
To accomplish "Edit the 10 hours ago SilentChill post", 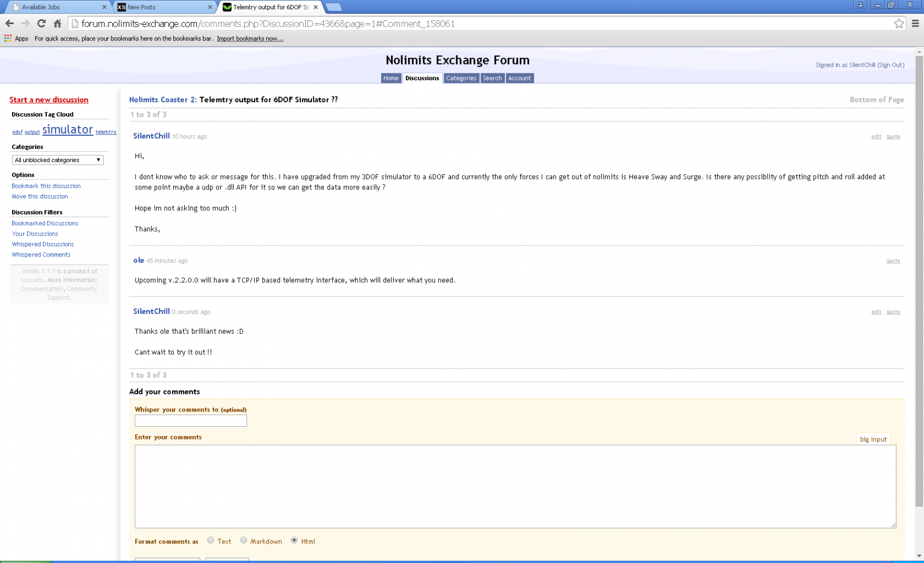I will click(x=876, y=136).
